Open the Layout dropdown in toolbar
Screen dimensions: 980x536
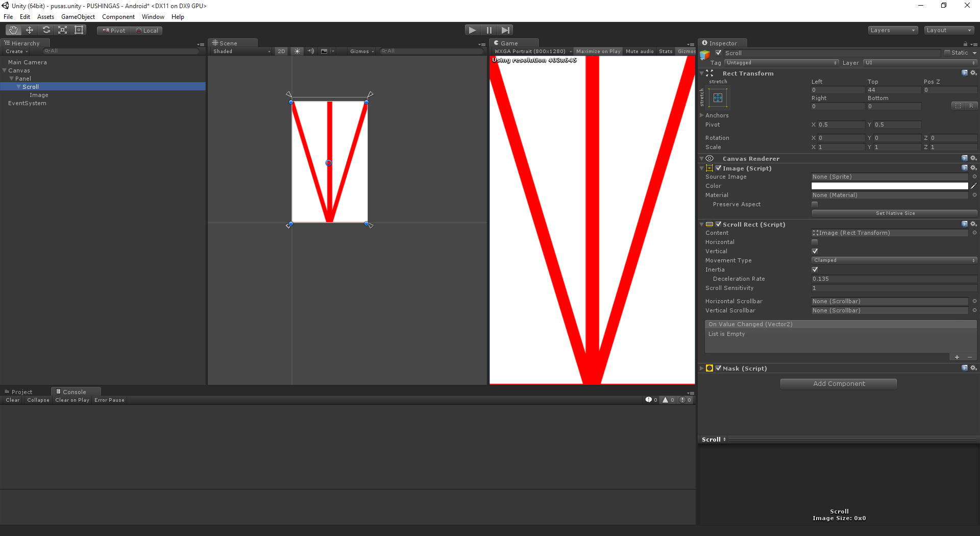[x=949, y=30]
